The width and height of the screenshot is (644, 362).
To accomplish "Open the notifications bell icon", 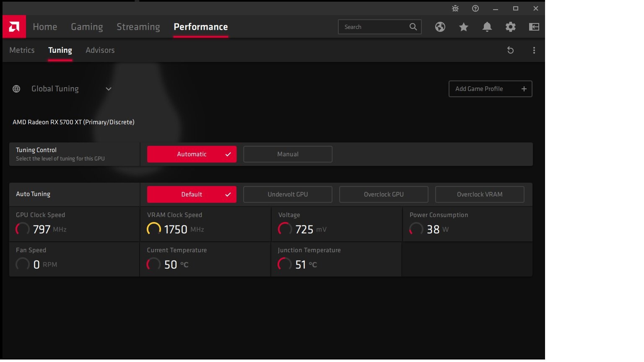I will (487, 27).
